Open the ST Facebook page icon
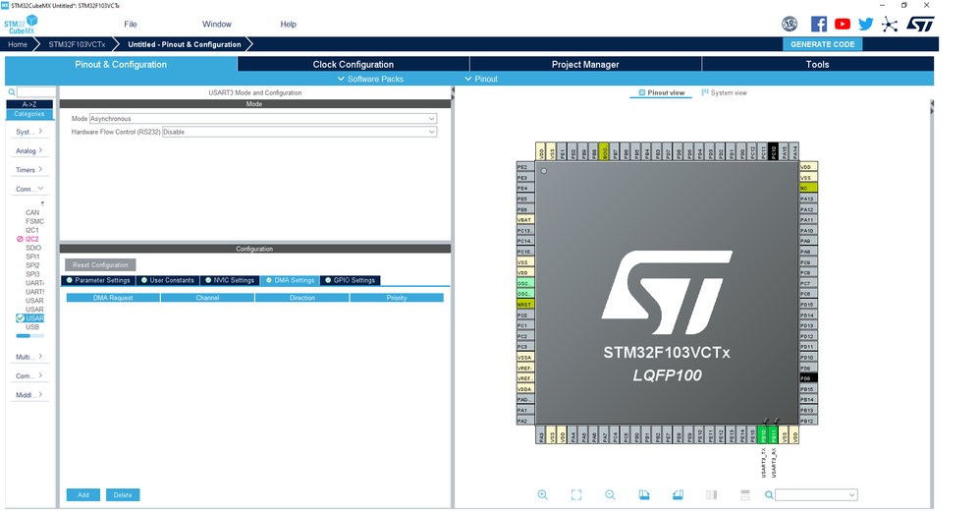The height and width of the screenshot is (514, 980). [x=819, y=25]
